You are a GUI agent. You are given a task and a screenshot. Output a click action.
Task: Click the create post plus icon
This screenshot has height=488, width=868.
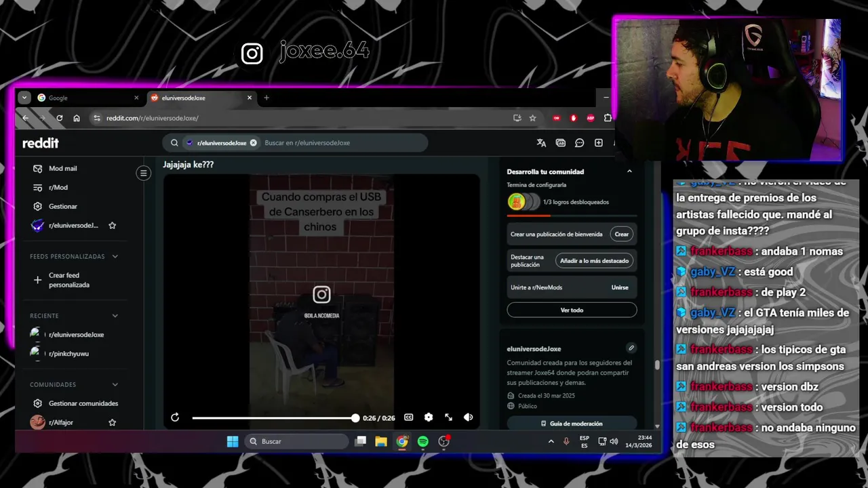(599, 143)
